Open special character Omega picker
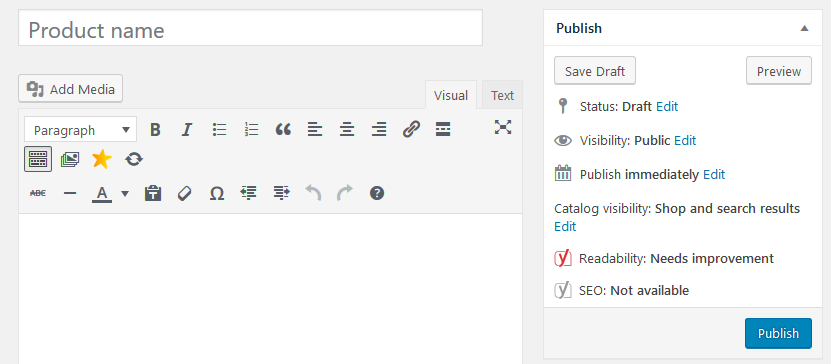831x364 pixels. 216,193
